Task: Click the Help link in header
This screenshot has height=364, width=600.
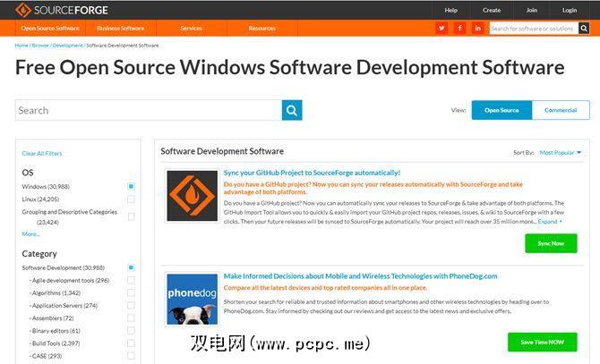Action: click(451, 10)
